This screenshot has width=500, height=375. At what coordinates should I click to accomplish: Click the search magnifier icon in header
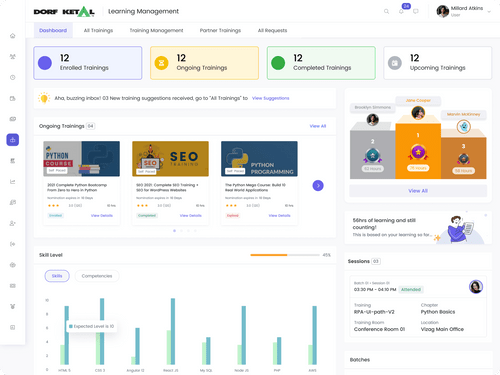click(386, 11)
